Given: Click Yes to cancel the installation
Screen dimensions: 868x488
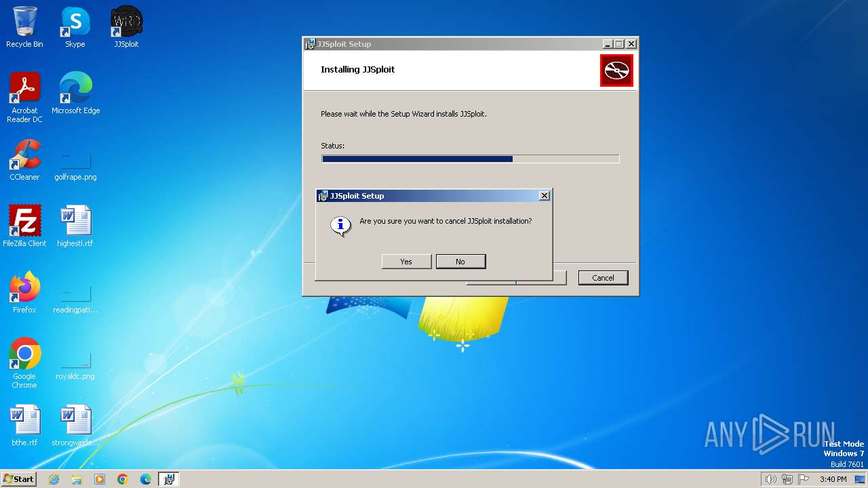Looking at the screenshot, I should coord(406,262).
